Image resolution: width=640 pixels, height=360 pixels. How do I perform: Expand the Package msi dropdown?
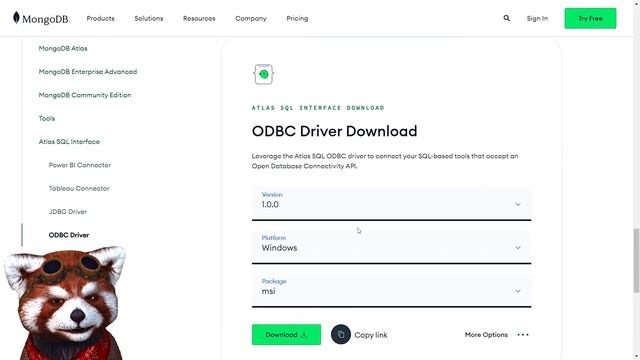point(391,290)
